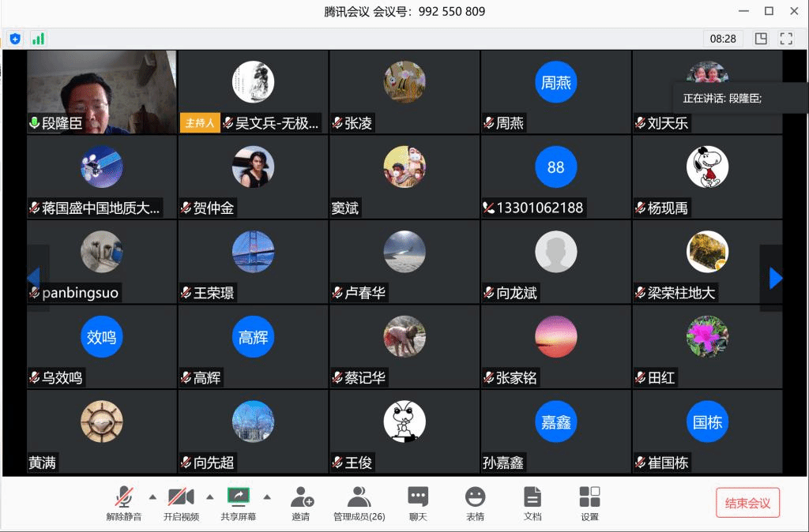Turn on camera with 开启视频

point(181,504)
